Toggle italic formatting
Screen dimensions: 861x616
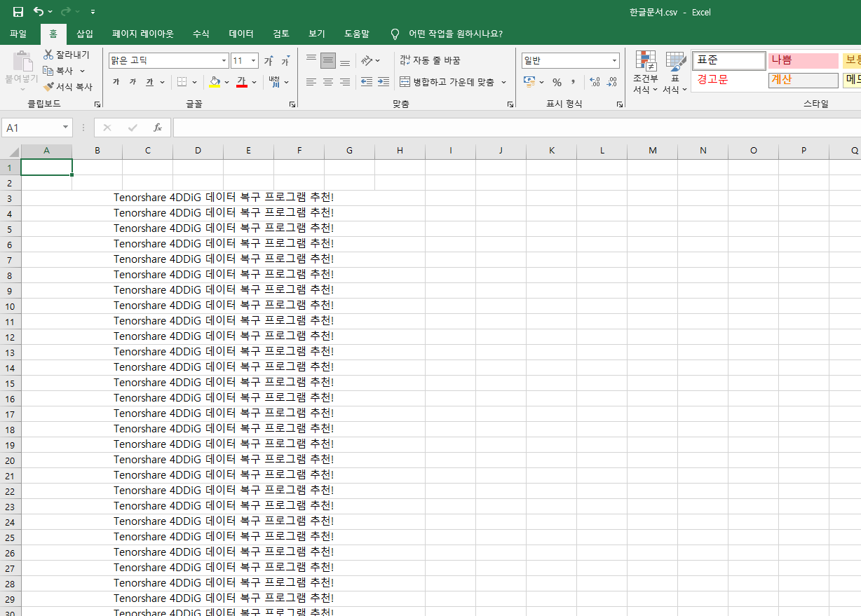[x=133, y=82]
